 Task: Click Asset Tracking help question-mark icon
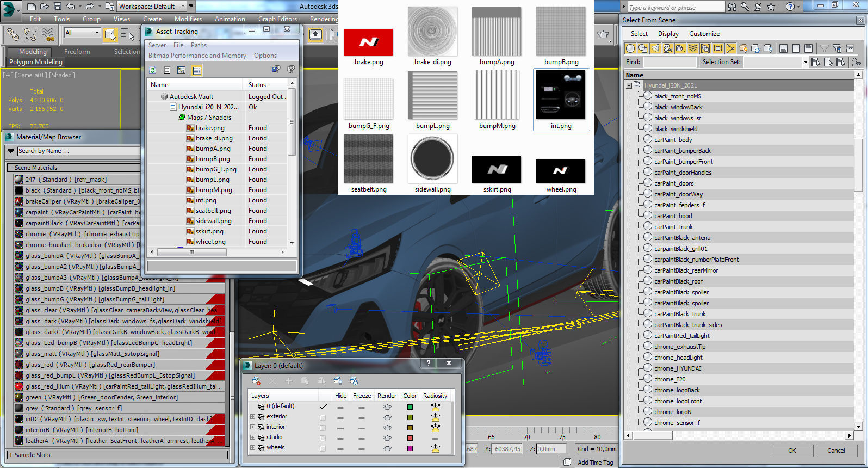coord(291,70)
